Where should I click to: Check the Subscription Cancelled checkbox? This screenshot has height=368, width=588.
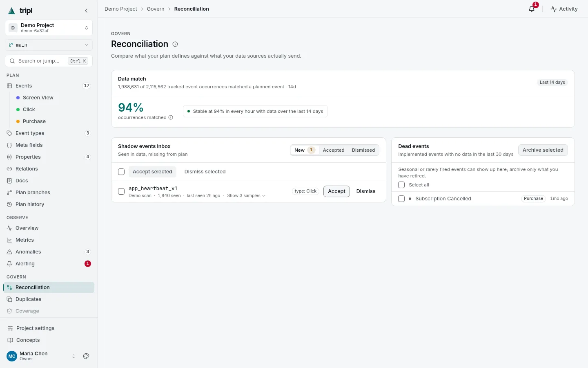pyautogui.click(x=401, y=199)
